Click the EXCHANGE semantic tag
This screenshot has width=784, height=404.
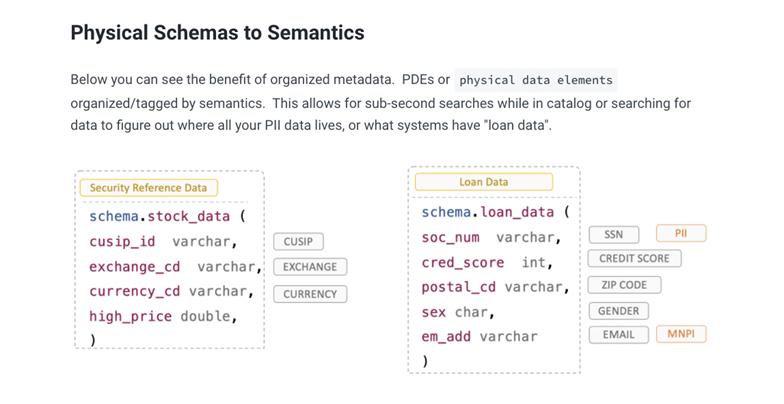pyautogui.click(x=310, y=267)
